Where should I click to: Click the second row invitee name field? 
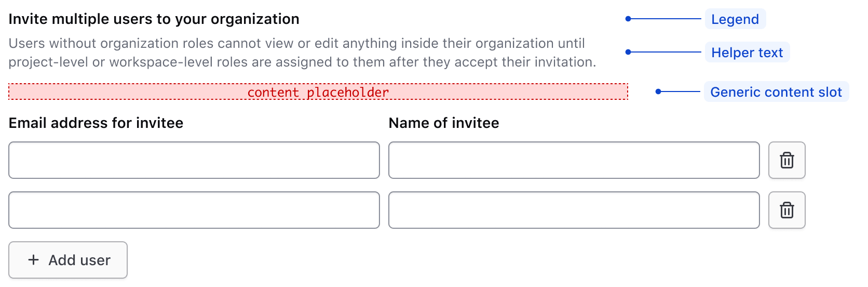[x=574, y=210]
